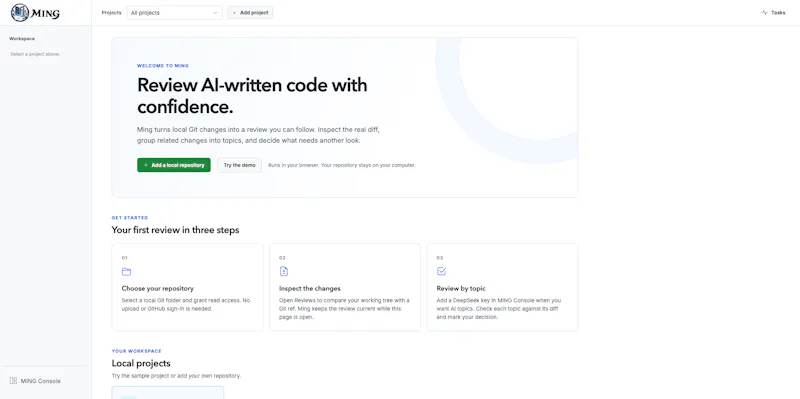Click the MING Console grid icon
The width and height of the screenshot is (800, 399).
[x=13, y=381]
